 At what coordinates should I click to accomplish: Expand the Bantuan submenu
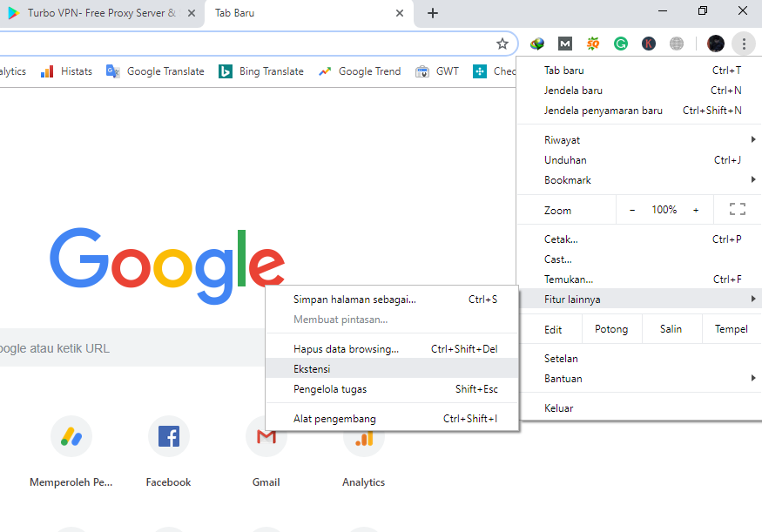click(x=639, y=379)
